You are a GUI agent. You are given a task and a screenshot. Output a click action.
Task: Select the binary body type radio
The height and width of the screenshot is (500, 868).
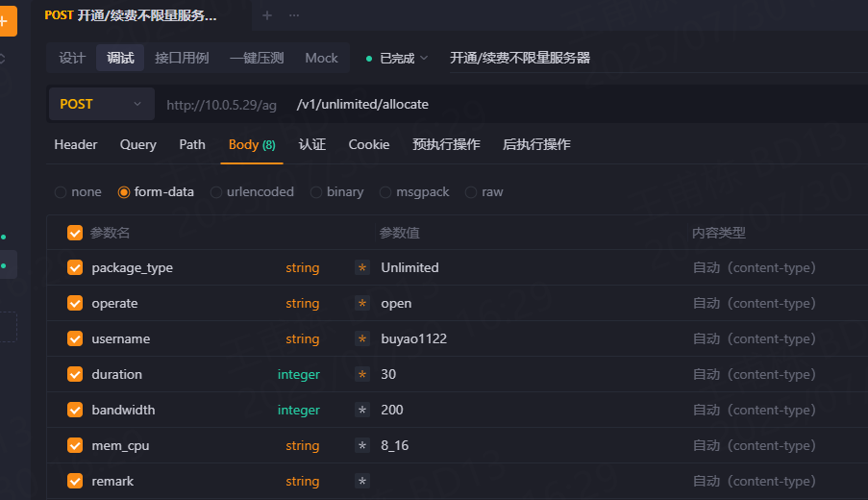(x=316, y=192)
